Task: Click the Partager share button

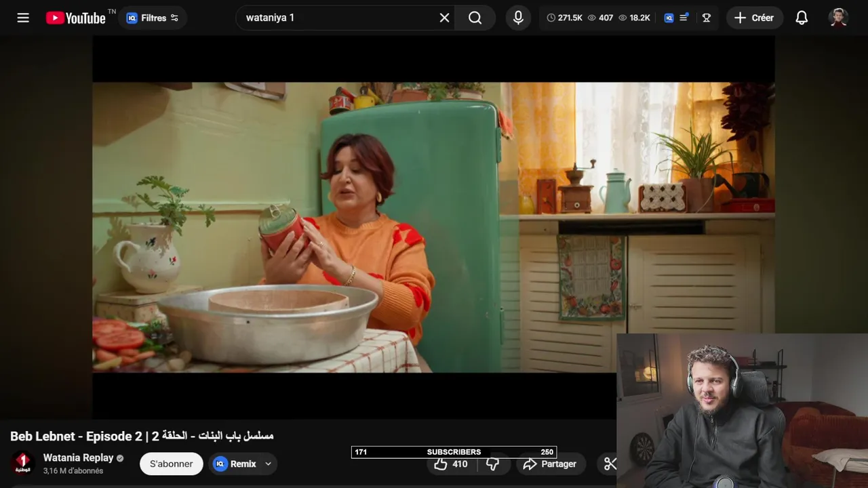Action: pyautogui.click(x=550, y=464)
